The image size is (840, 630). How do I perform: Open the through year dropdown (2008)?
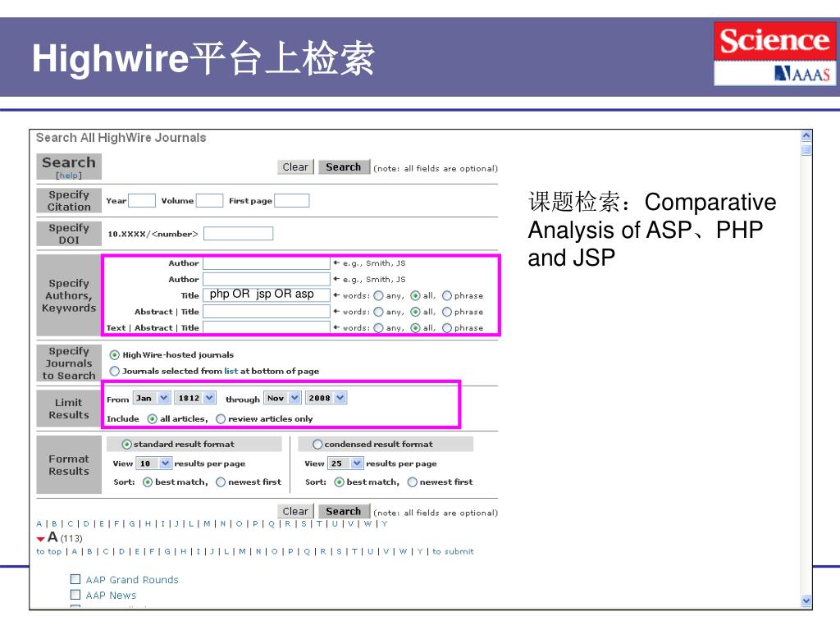pyautogui.click(x=326, y=398)
